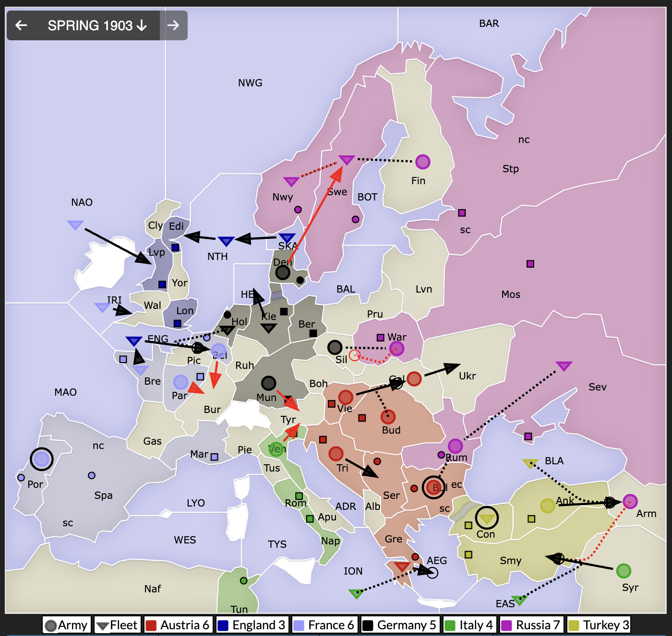Select Italy 4 in the legend
This screenshot has height=636, width=672.
pyautogui.click(x=469, y=625)
